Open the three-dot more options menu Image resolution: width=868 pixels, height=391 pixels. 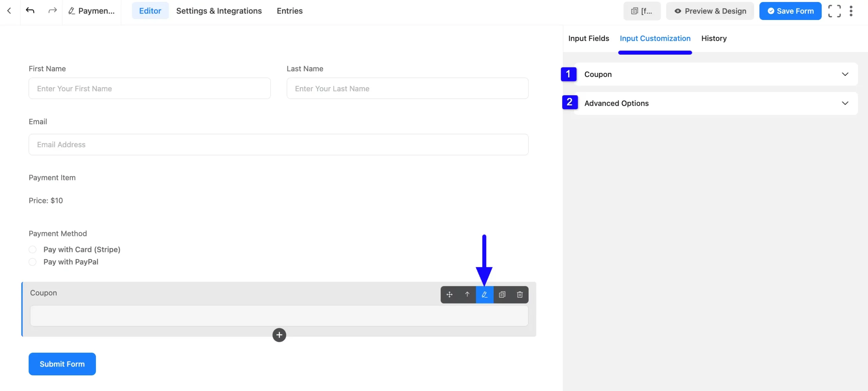click(851, 11)
